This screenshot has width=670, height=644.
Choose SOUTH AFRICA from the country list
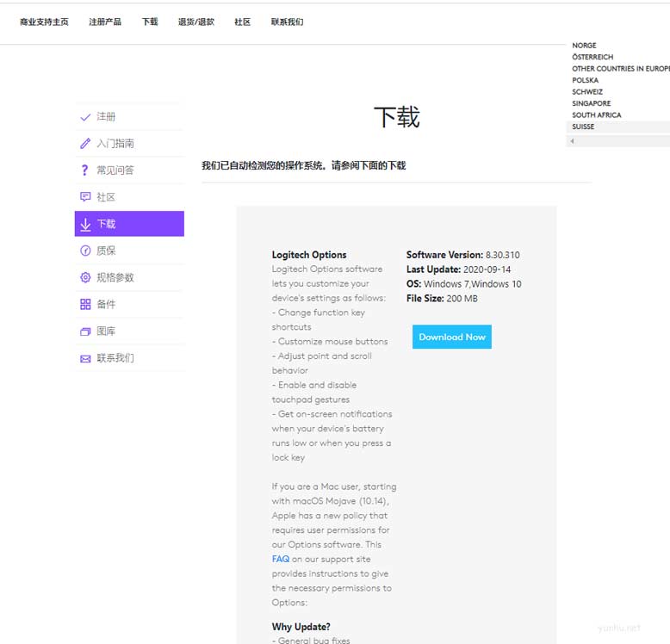tap(597, 115)
